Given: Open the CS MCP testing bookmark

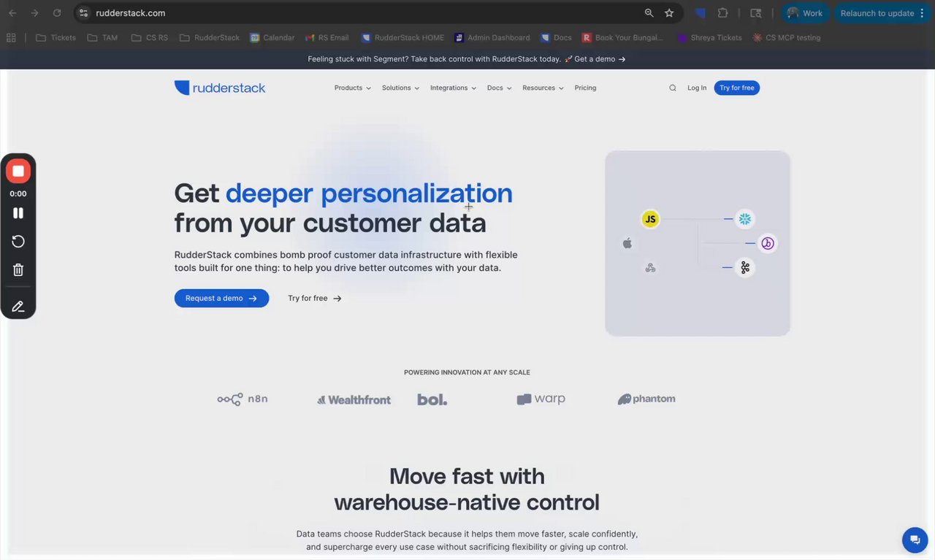Looking at the screenshot, I should tap(787, 37).
